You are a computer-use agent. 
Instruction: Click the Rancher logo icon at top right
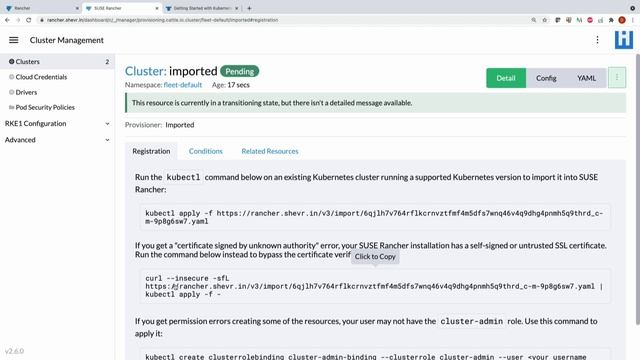(x=624, y=40)
